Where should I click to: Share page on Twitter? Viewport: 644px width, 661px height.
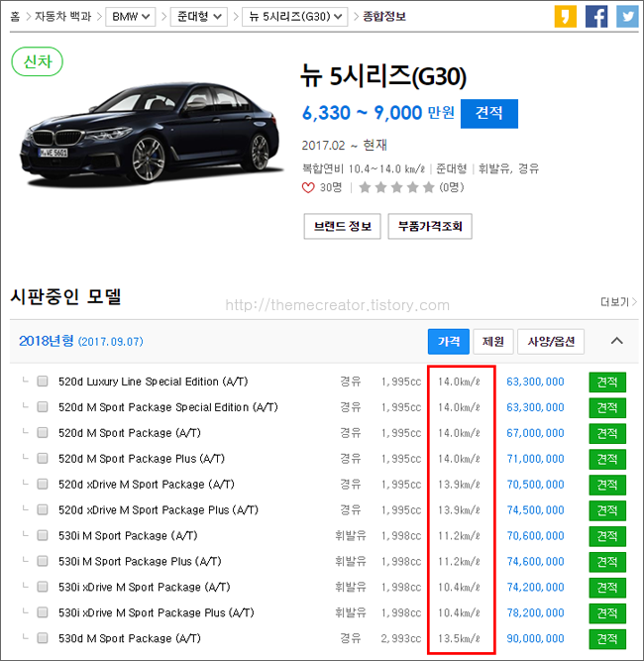coord(627,17)
